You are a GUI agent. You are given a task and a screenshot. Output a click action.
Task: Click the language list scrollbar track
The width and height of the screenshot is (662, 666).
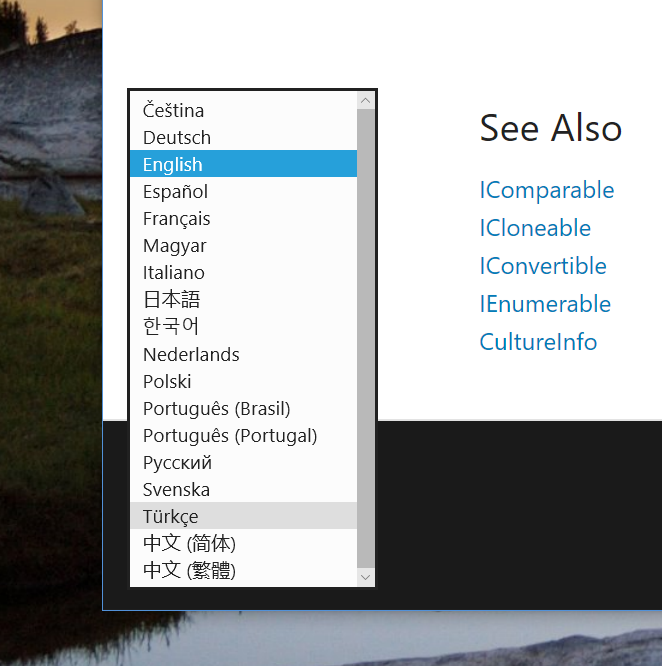coord(366,339)
